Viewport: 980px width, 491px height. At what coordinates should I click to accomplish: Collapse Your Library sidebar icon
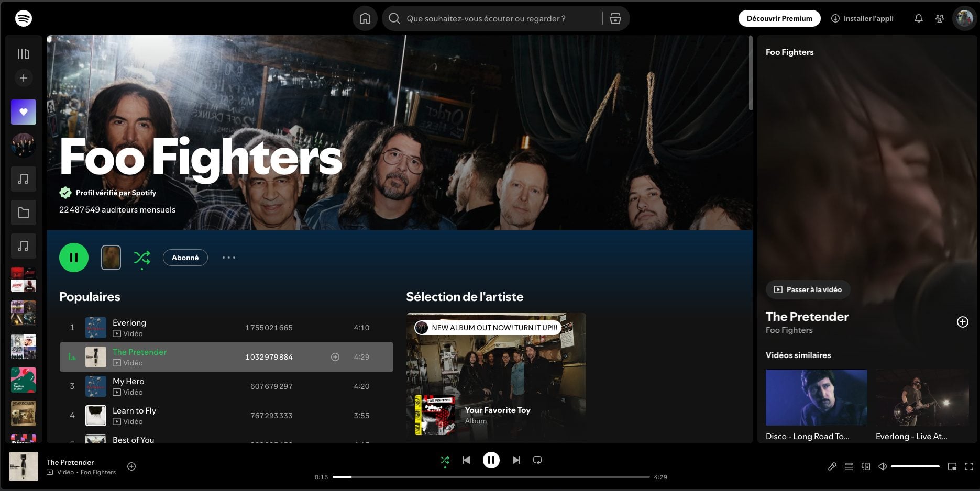24,54
